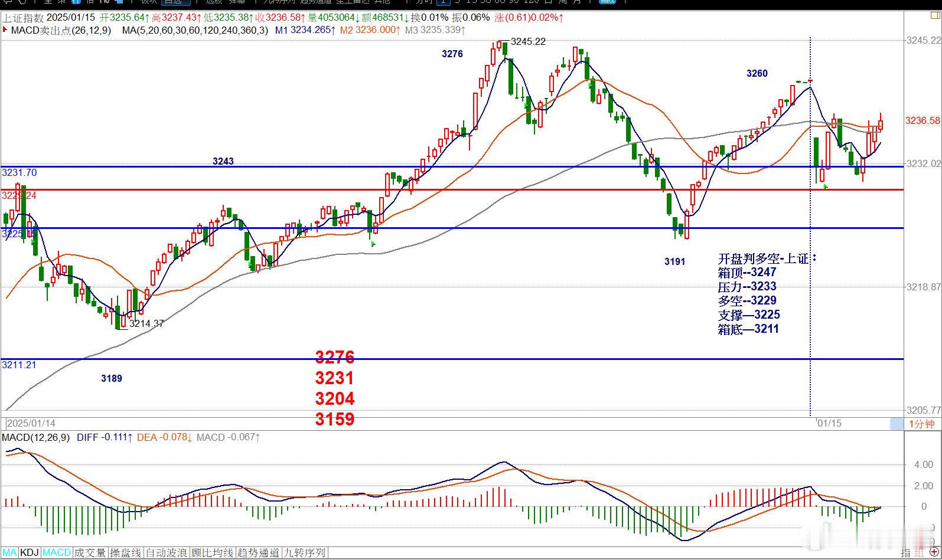
Task: Click the 多空--3229 annotation text
Action: coord(747,301)
